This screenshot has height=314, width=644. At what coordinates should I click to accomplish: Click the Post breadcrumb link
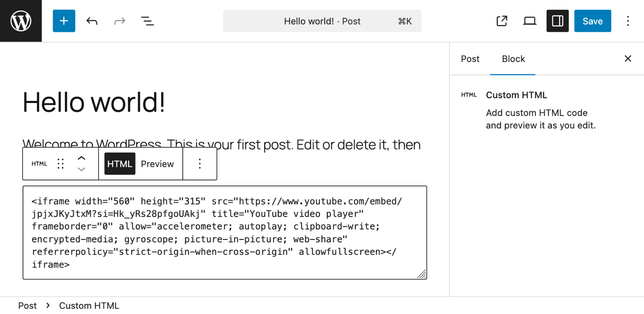27,306
